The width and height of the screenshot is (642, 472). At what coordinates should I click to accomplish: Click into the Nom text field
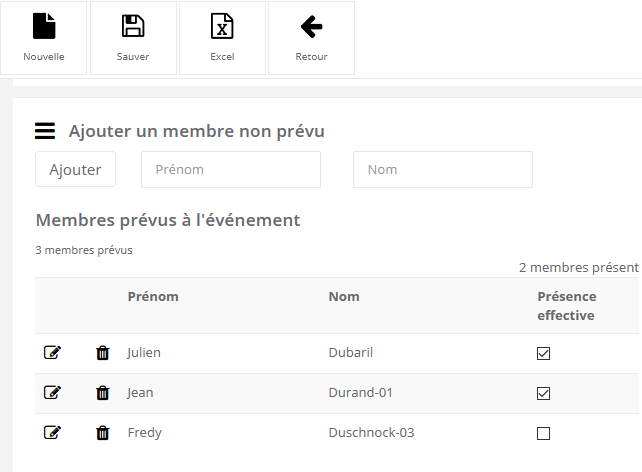tap(442, 170)
